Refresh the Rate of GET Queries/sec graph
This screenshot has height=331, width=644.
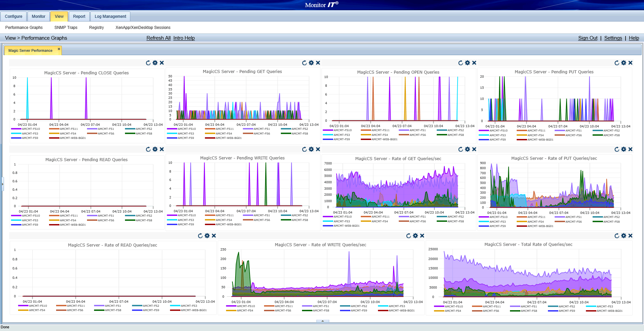(x=461, y=149)
